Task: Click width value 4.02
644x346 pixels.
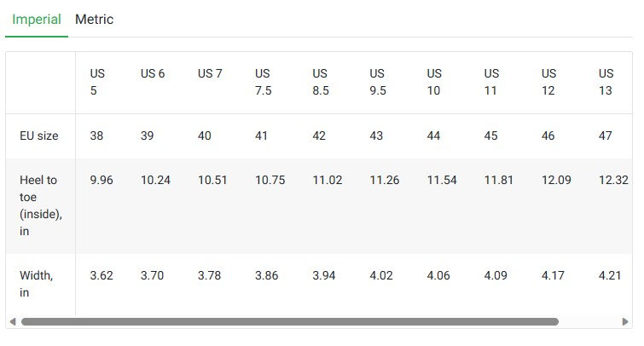Action: click(380, 275)
